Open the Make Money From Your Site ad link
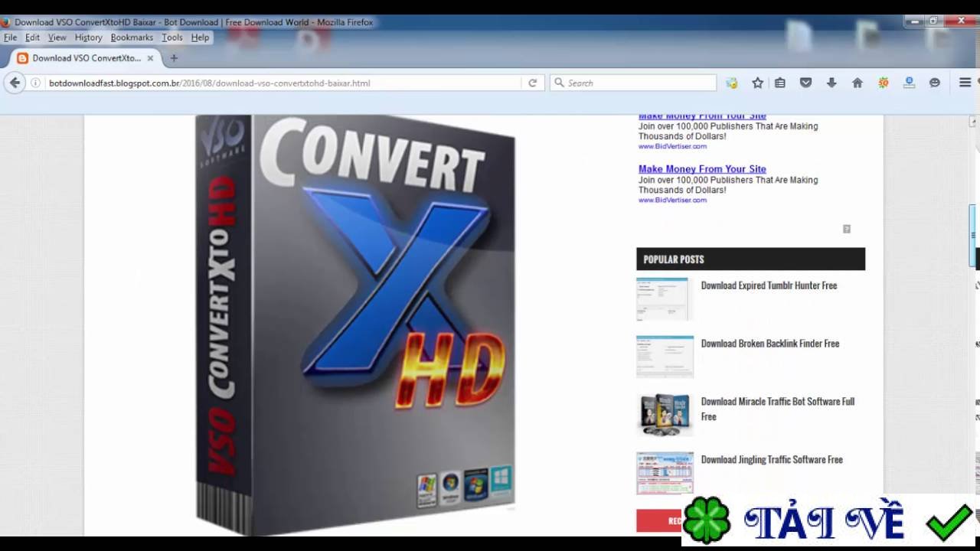The width and height of the screenshot is (980, 551). [x=702, y=168]
